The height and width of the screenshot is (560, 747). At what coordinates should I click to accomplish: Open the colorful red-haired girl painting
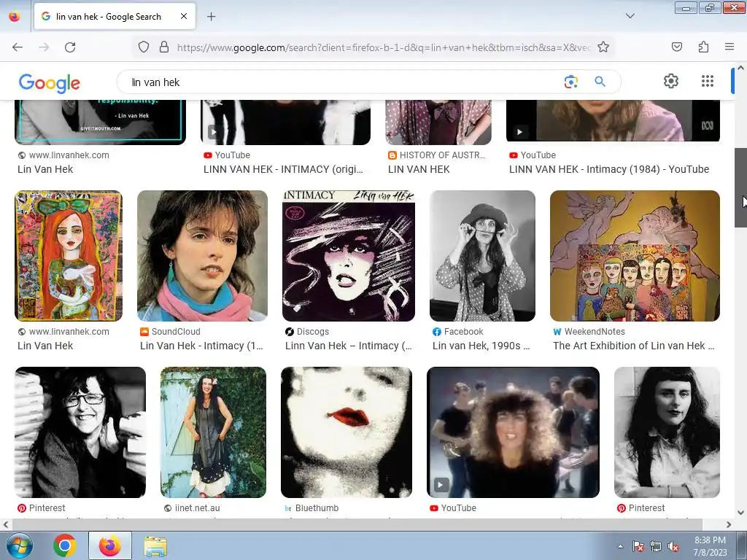pyautogui.click(x=69, y=256)
